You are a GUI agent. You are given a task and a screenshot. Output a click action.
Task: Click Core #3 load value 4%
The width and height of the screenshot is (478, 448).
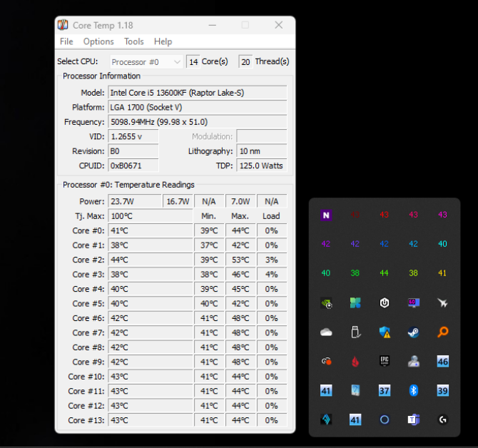pyautogui.click(x=272, y=275)
